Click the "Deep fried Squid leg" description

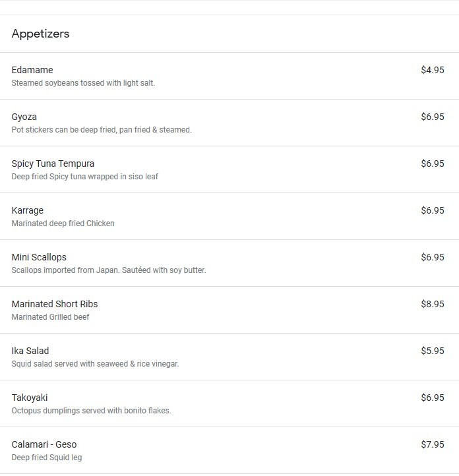tap(47, 458)
